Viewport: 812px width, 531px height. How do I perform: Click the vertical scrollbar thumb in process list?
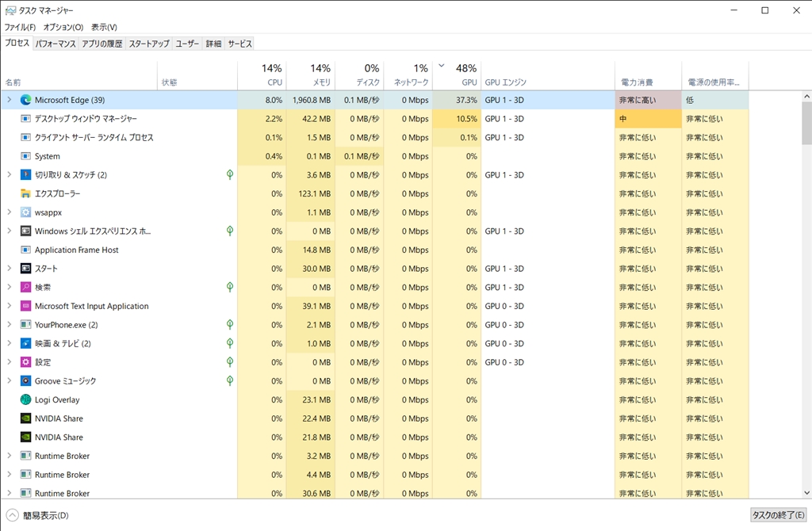pyautogui.click(x=806, y=123)
